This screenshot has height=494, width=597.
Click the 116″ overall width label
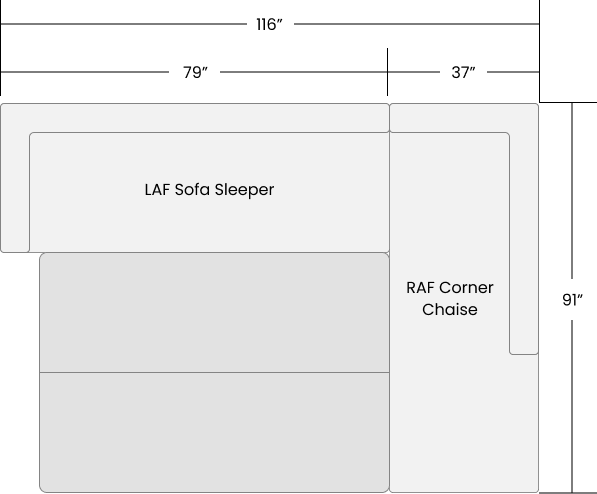270,24
